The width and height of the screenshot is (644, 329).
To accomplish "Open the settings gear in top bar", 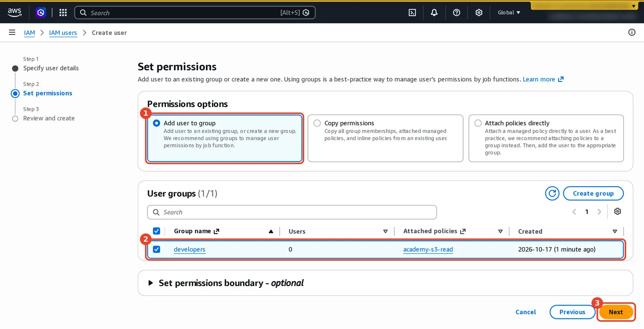I will 479,13.
